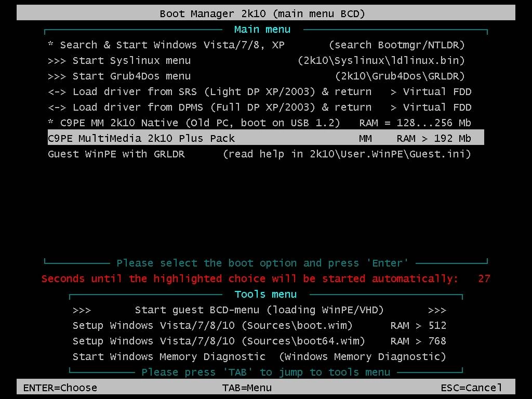
Task: Click "RAM > 192 Mb" on highlighted row
Action: coord(434,138)
